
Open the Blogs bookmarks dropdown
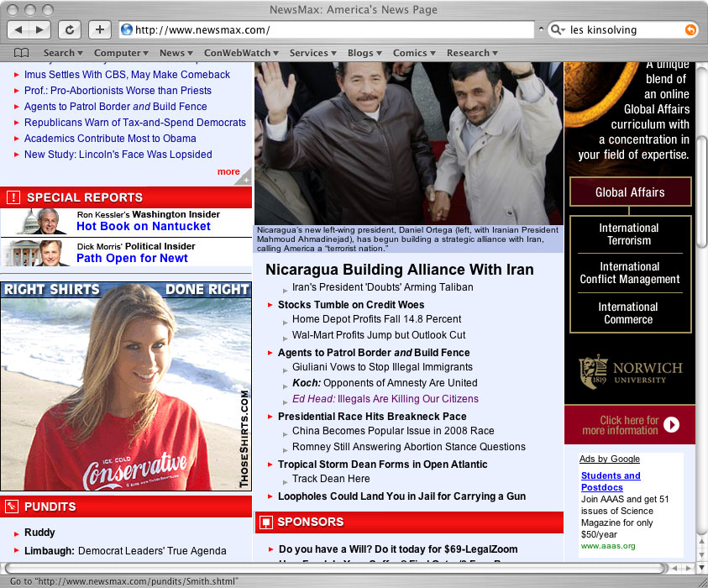(x=364, y=53)
